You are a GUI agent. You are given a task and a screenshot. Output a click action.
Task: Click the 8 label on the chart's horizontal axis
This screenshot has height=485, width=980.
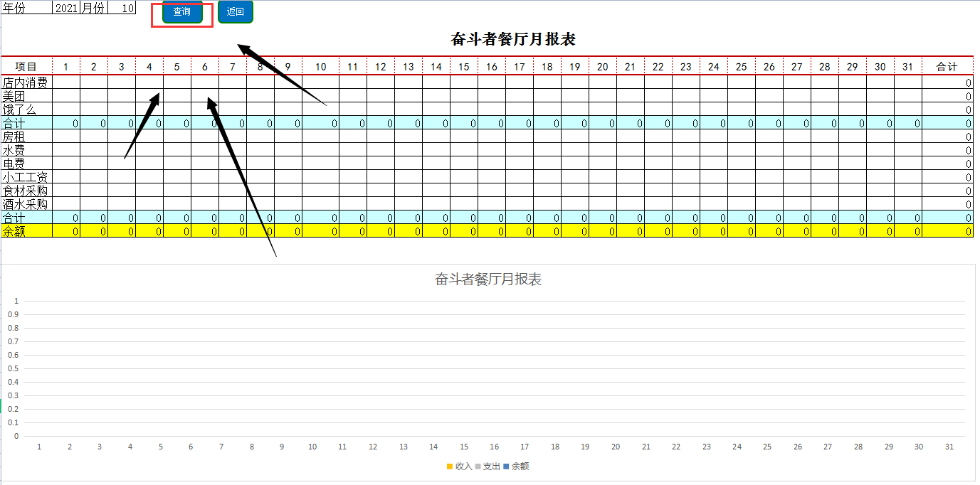pyautogui.click(x=252, y=447)
